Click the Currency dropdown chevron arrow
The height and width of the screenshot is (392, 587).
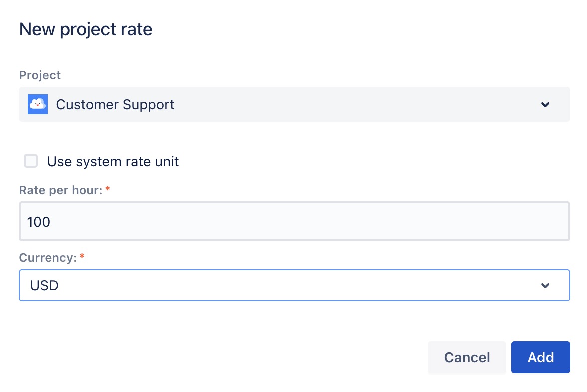pyautogui.click(x=545, y=286)
